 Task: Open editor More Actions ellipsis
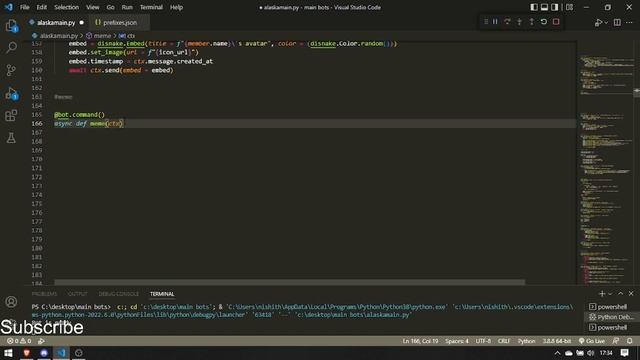(x=629, y=22)
